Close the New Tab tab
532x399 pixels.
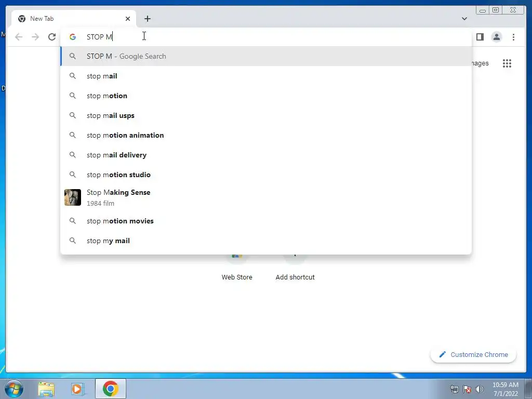point(128,19)
